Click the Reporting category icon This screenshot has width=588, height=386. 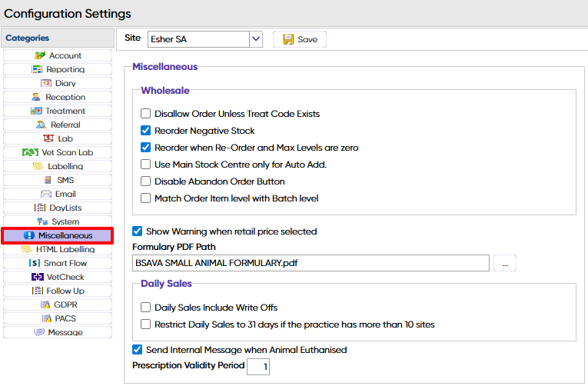(x=37, y=69)
